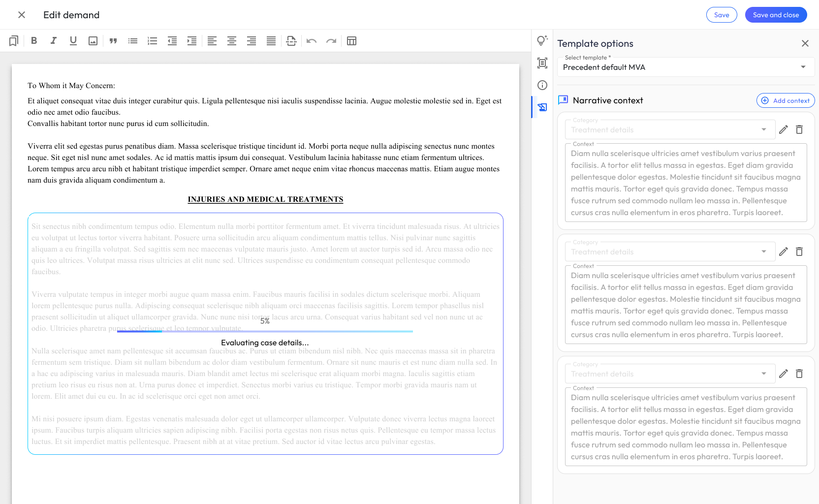Toggle bold formatting
This screenshot has height=504, width=819.
click(34, 41)
